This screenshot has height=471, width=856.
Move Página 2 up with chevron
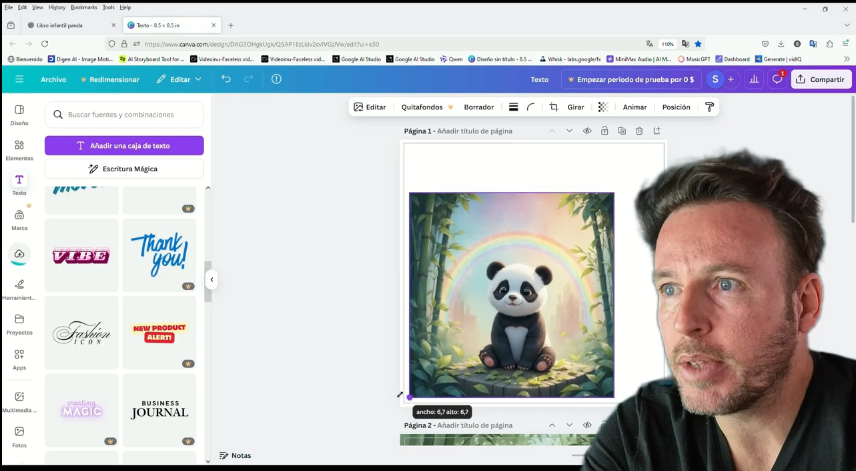pyautogui.click(x=552, y=425)
